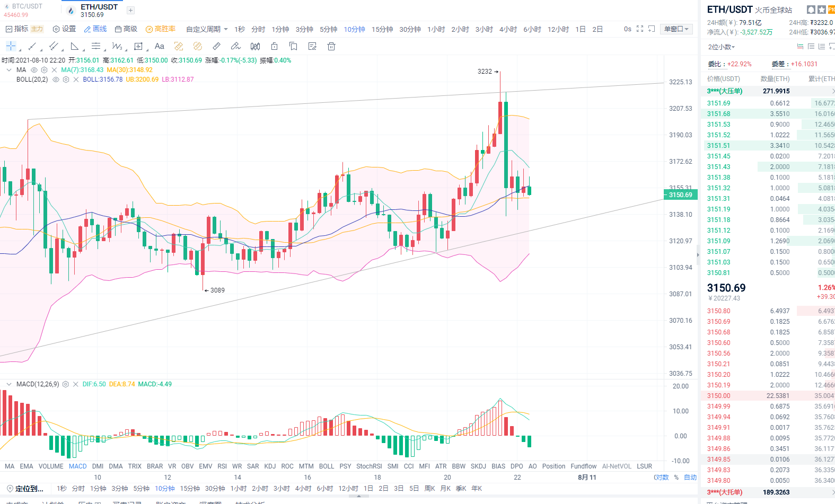Click the bookmark drawings icon
The image size is (835, 504).
[293, 46]
